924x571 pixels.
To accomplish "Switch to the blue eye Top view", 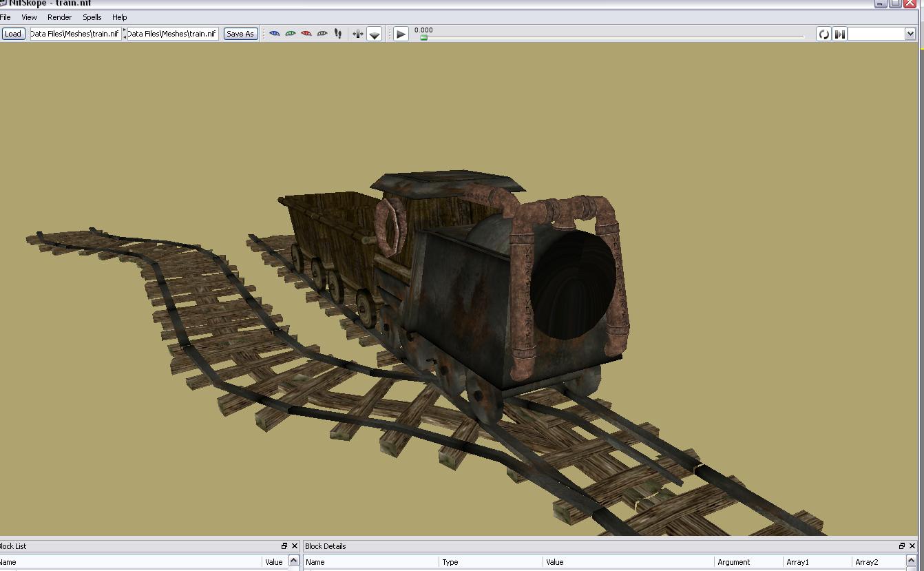I will click(275, 34).
